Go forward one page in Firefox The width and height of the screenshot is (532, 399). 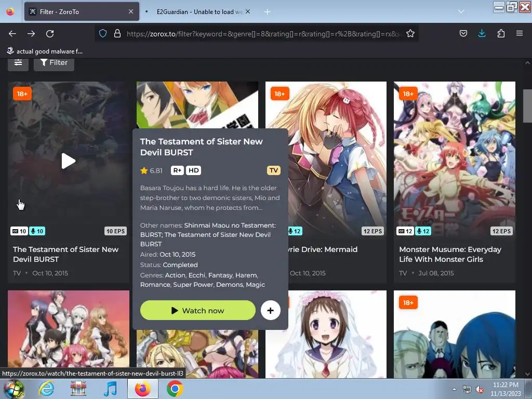pos(31,34)
